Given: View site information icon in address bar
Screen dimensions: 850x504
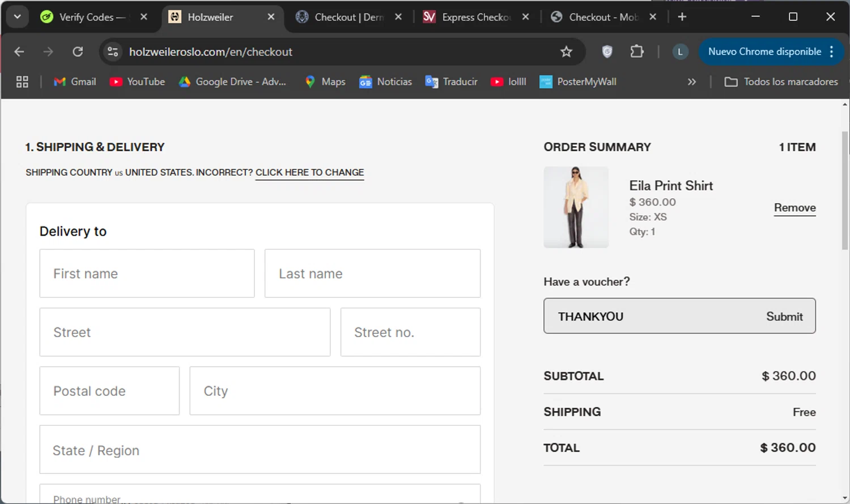Looking at the screenshot, I should (113, 52).
